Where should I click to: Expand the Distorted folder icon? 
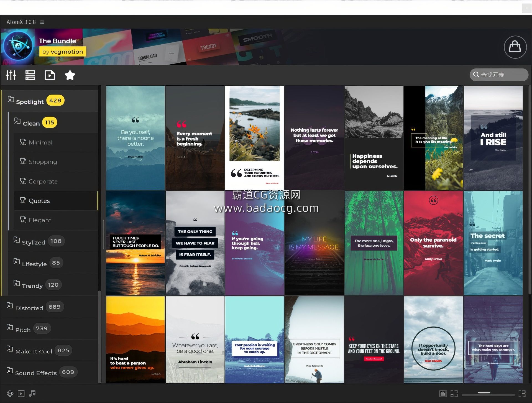(10, 305)
